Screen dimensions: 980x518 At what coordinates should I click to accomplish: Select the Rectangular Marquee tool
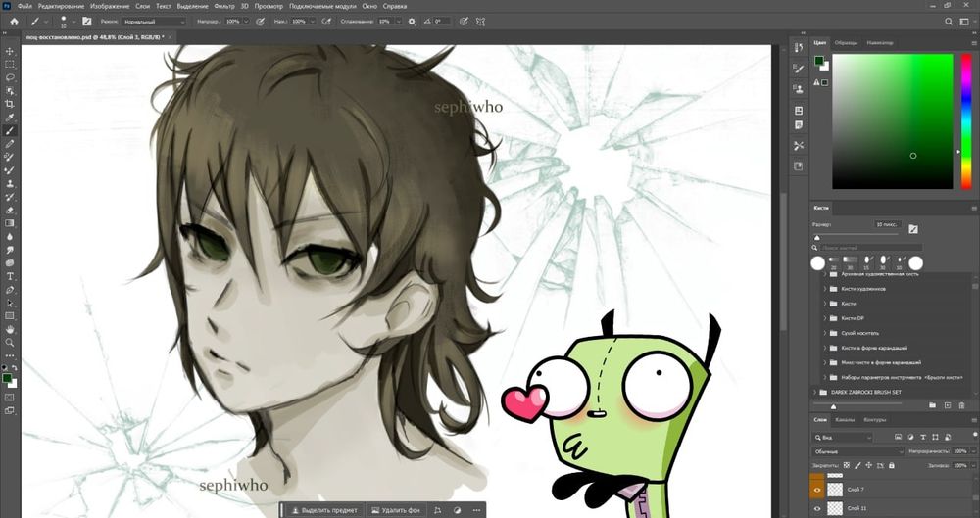10,65
